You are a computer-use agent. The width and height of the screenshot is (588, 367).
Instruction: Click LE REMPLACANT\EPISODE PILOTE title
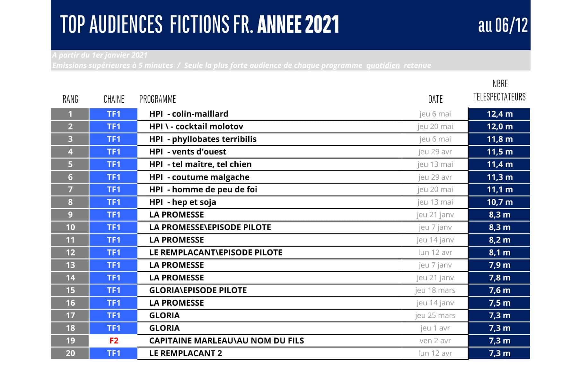pyautogui.click(x=216, y=252)
